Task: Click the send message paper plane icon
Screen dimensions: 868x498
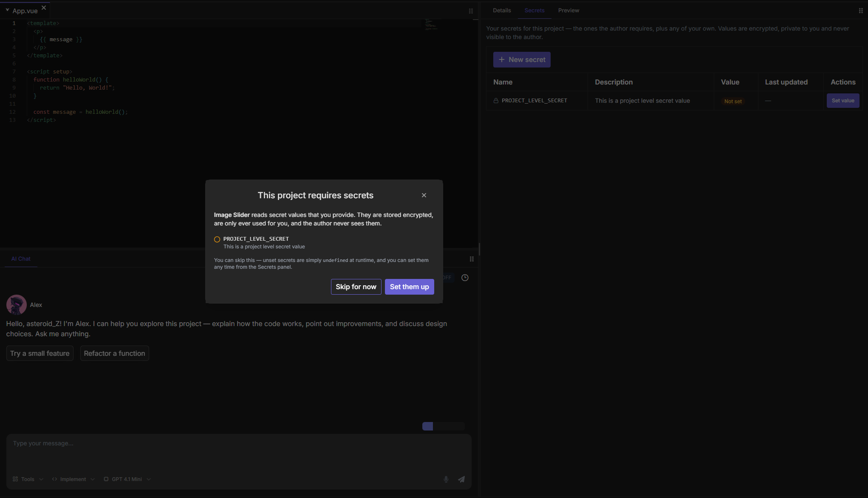Action: [461, 479]
